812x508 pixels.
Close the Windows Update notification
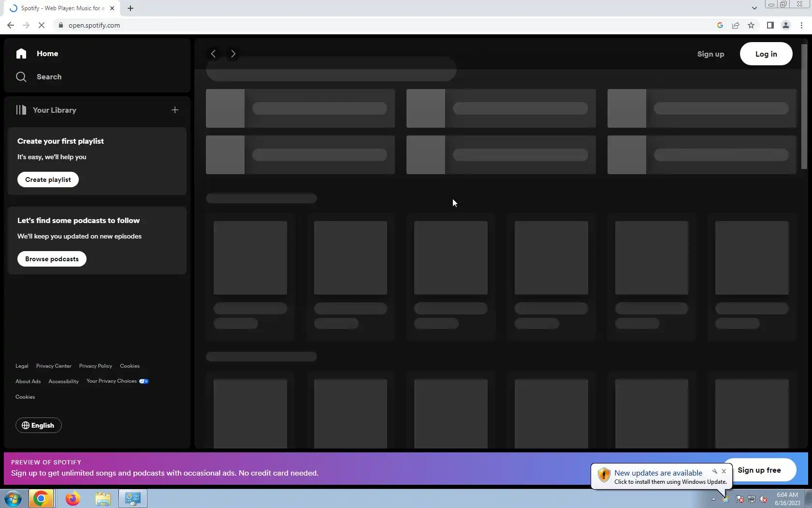(x=724, y=471)
